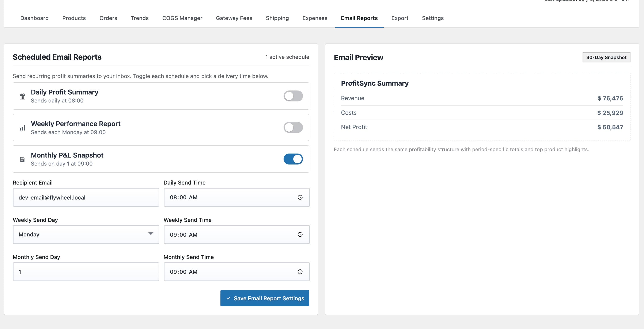644x329 pixels.
Task: Click the document icon beside Monthly P&L Snapshot
Action: pyautogui.click(x=22, y=159)
